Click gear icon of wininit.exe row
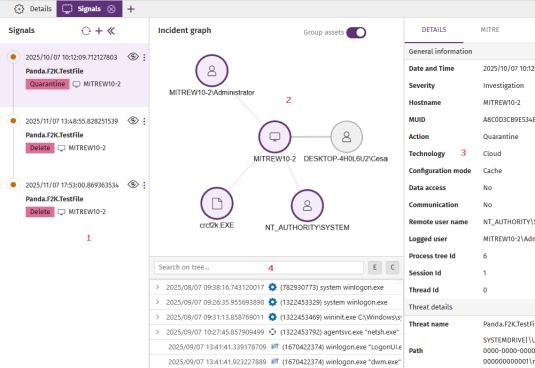This screenshot has height=368, width=535. click(x=272, y=317)
